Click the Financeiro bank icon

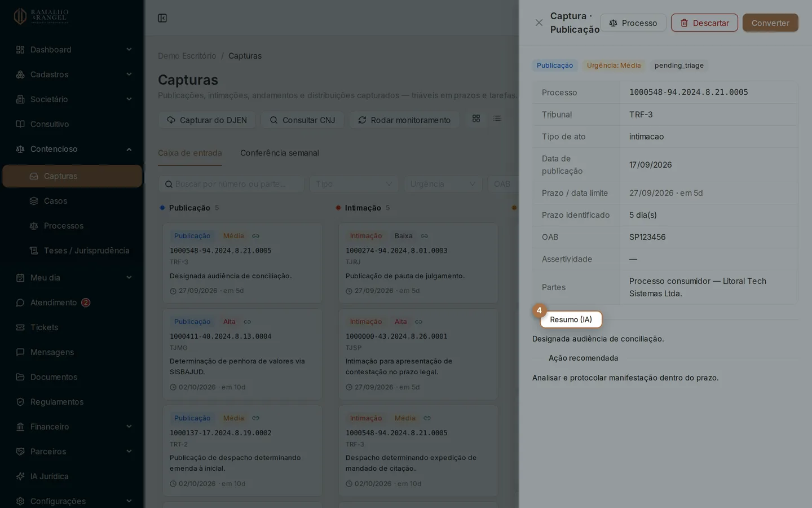pyautogui.click(x=20, y=427)
